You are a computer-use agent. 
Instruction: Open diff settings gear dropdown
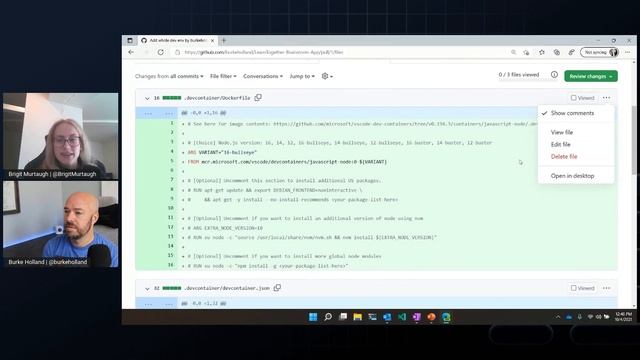coord(327,76)
